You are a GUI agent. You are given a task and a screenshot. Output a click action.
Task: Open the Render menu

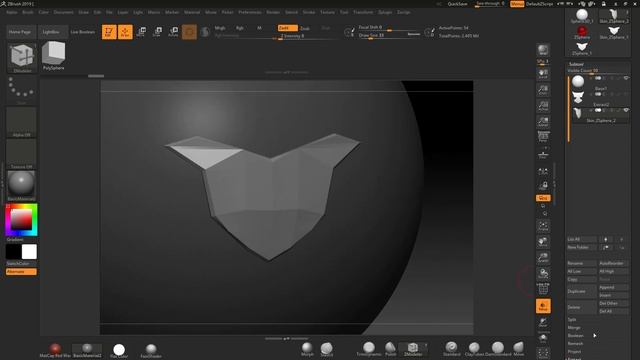click(273, 12)
